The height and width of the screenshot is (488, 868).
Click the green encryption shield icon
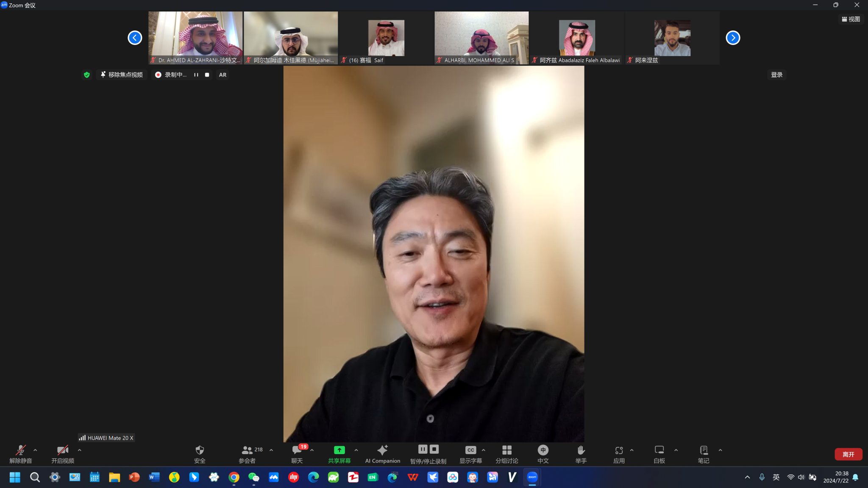tap(87, 75)
